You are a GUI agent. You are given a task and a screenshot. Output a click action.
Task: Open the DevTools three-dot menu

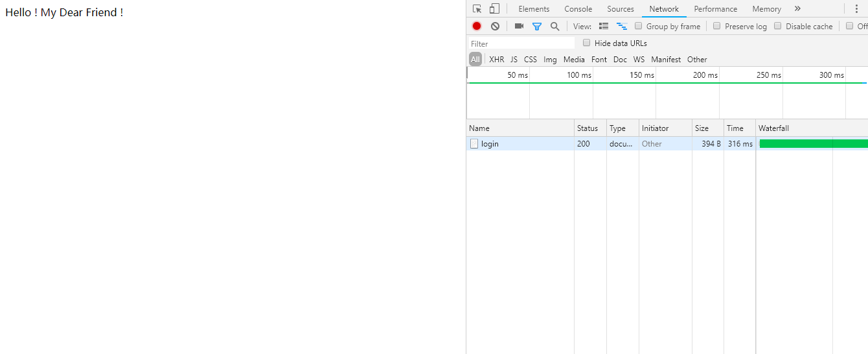pos(856,9)
